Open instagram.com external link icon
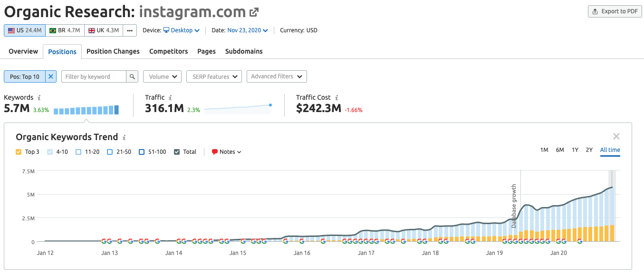The width and height of the screenshot is (644, 273). [x=254, y=12]
